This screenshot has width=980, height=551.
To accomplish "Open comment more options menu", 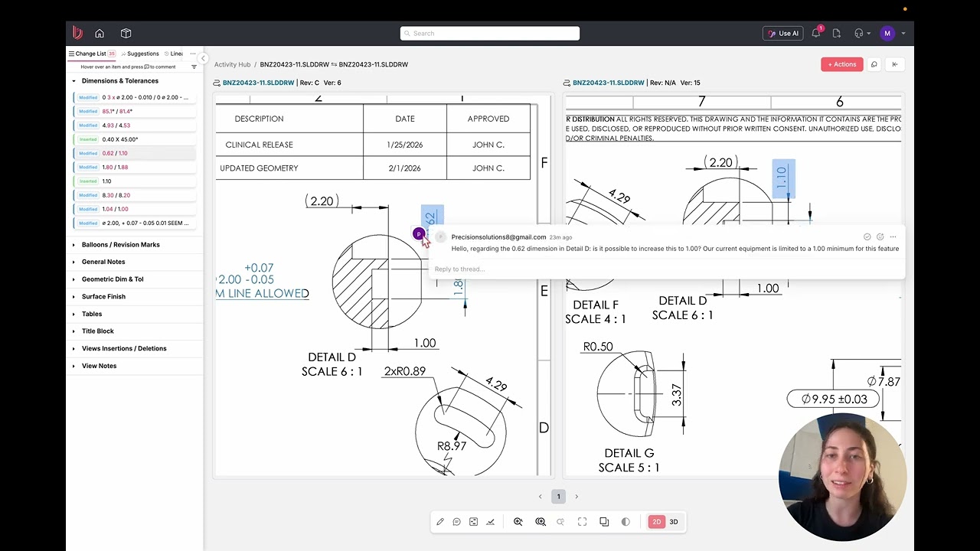I will [893, 237].
